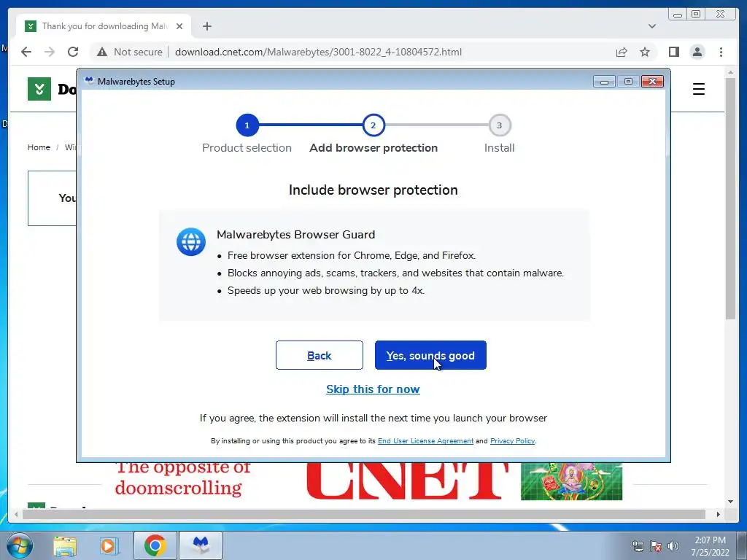Click the scroll-down arrow of the page

tap(730, 502)
